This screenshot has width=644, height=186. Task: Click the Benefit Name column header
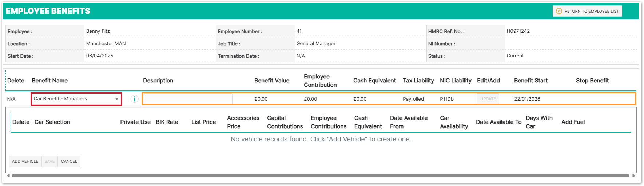tap(49, 81)
